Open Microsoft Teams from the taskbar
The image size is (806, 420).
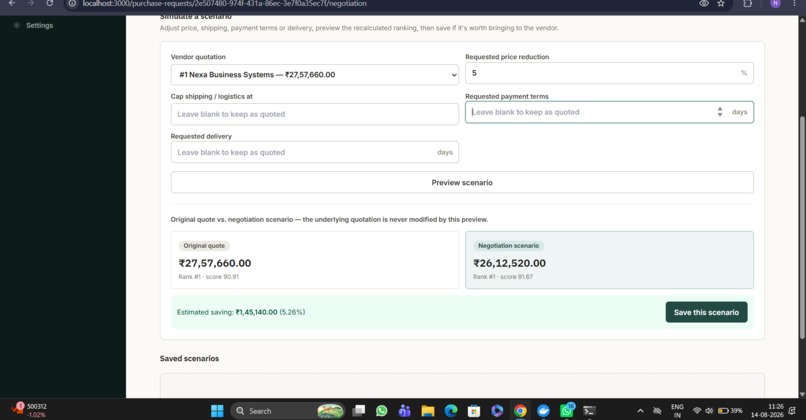point(405,411)
